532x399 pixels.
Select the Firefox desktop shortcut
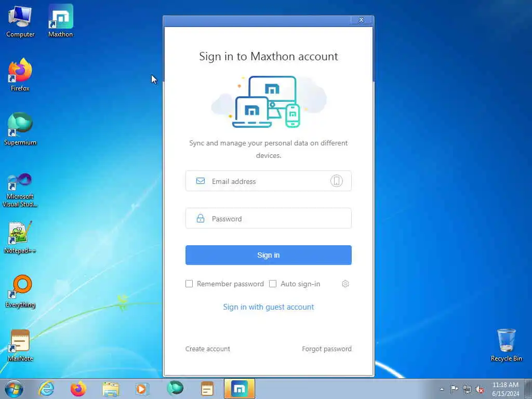(20, 75)
